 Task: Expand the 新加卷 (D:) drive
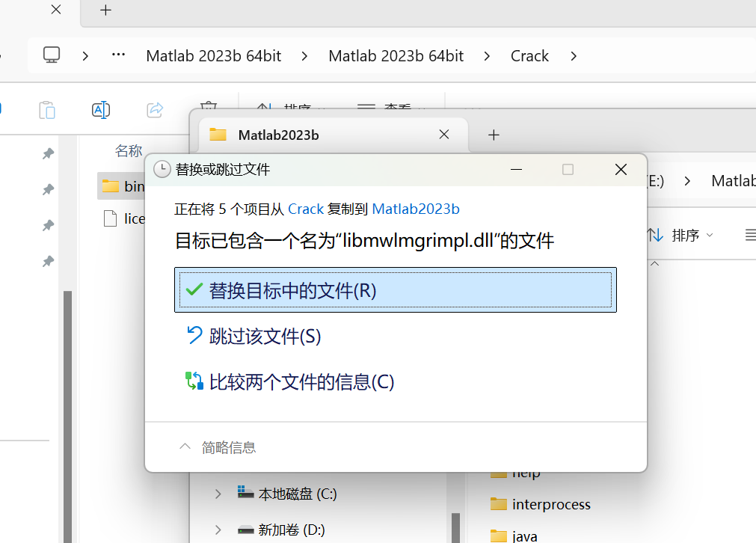218,531
